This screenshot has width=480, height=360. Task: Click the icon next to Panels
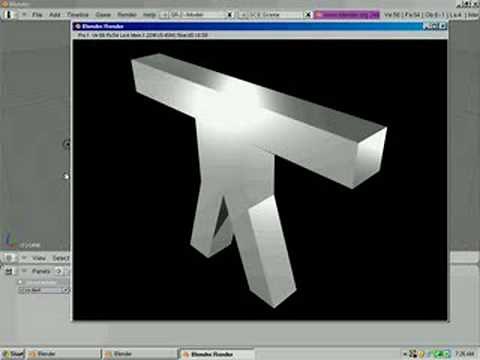[x=59, y=271]
